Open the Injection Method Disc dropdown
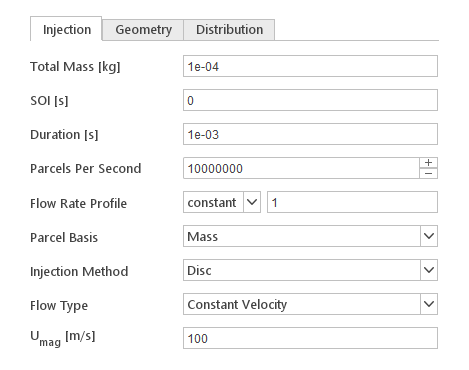The height and width of the screenshot is (370, 469). 310,270
